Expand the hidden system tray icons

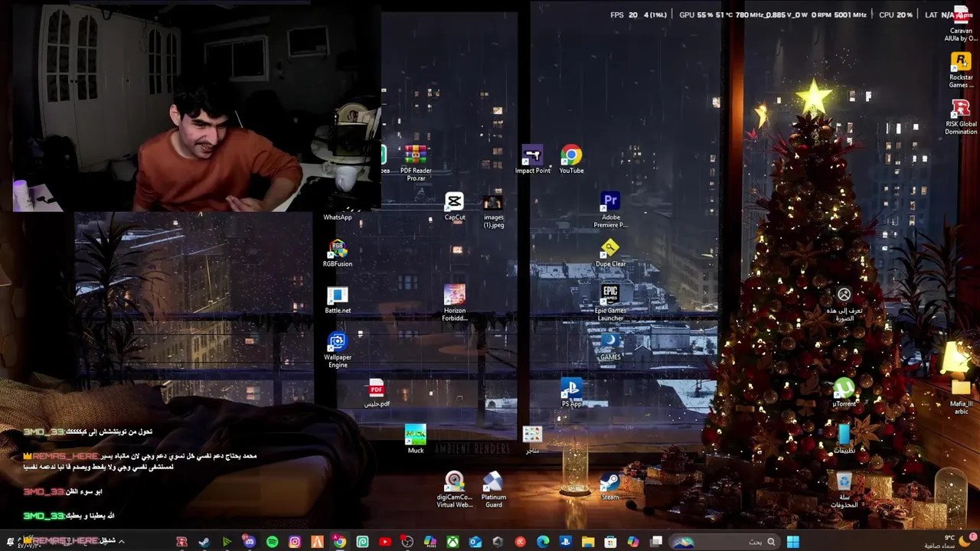coord(121,542)
